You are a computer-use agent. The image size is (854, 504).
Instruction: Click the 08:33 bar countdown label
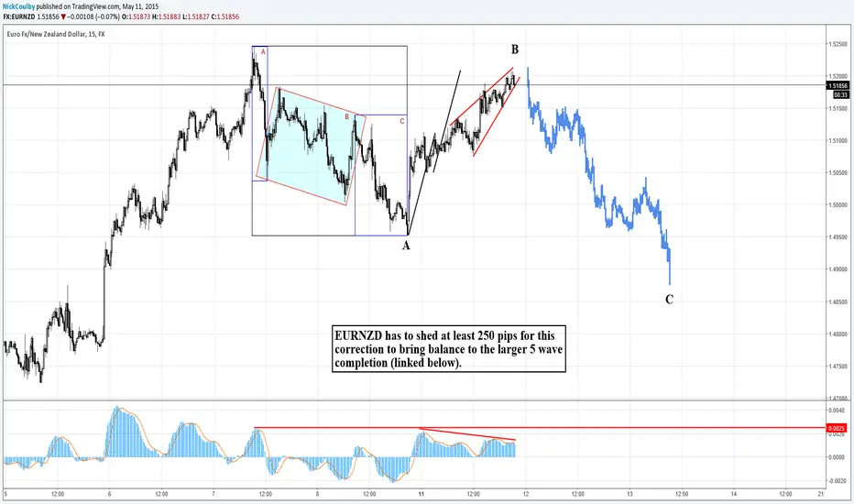(840, 94)
